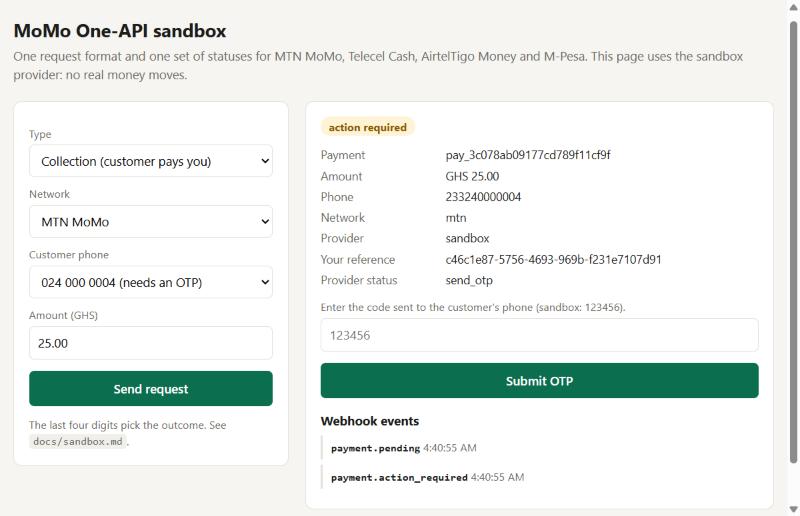
Task: Click the action required status badge
Action: 367,127
